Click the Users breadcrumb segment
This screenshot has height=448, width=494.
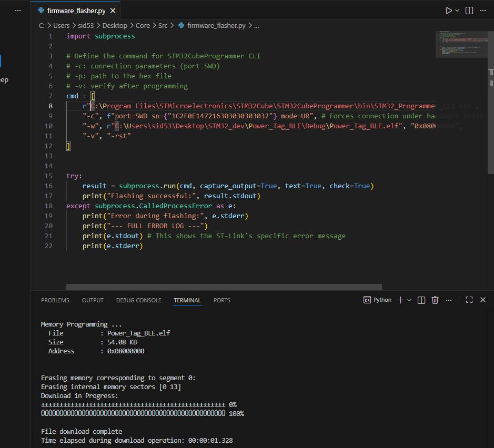tap(61, 25)
